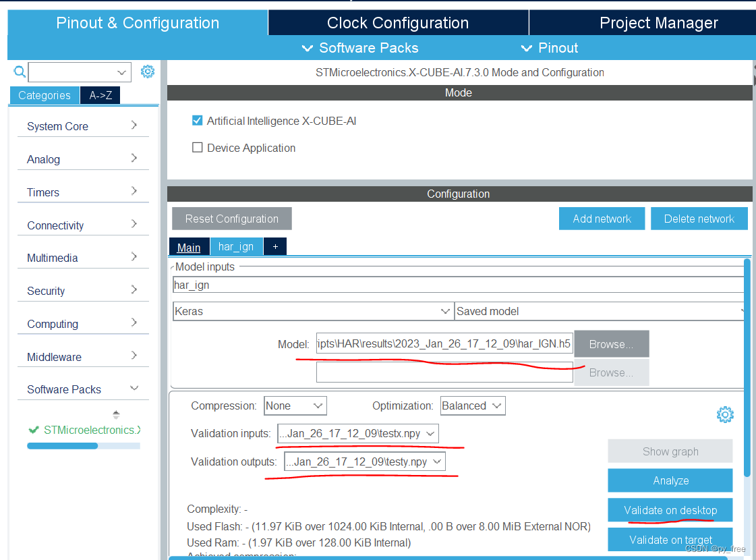Open the Validation inputs dropdown
This screenshot has width=756, height=560.
coord(357,434)
